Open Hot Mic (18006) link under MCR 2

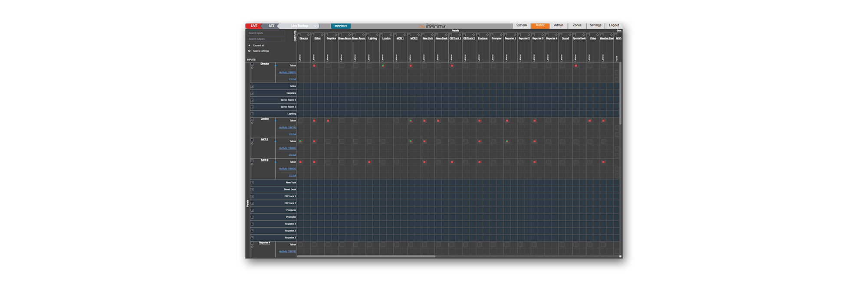click(x=287, y=169)
